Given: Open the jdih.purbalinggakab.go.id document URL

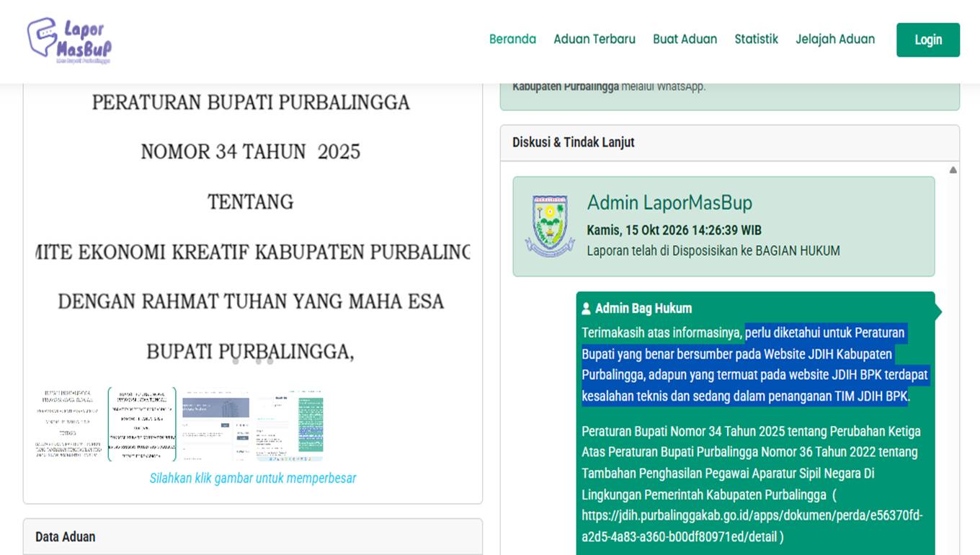Looking at the screenshot, I should (x=752, y=526).
